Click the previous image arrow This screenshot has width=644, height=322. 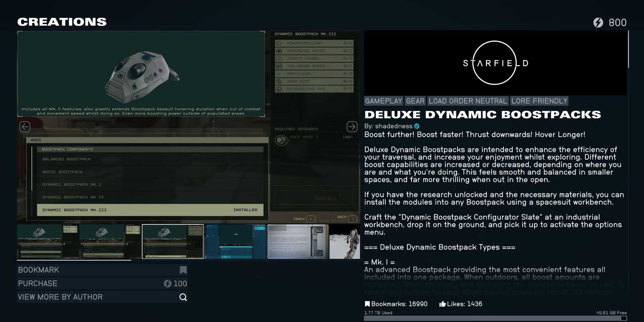click(25, 126)
